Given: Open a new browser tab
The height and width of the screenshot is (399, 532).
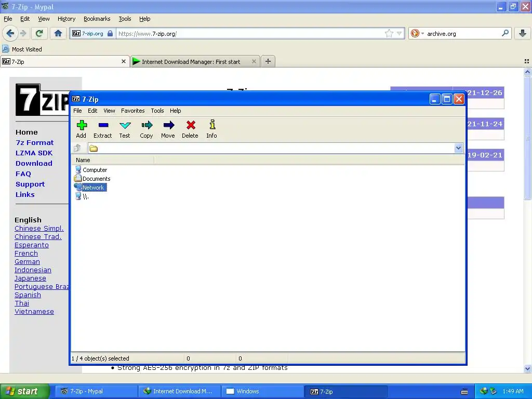Looking at the screenshot, I should tap(268, 61).
